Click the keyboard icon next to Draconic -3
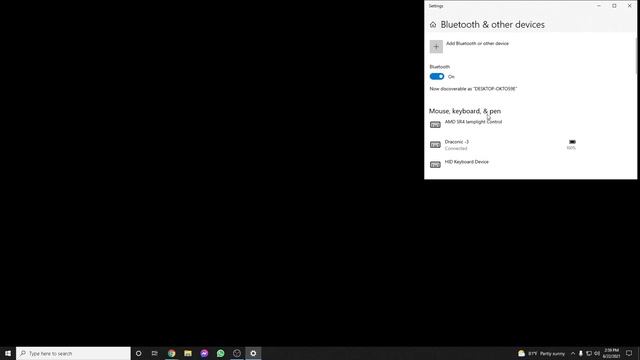Screen dimensions: 640x360 [436, 144]
